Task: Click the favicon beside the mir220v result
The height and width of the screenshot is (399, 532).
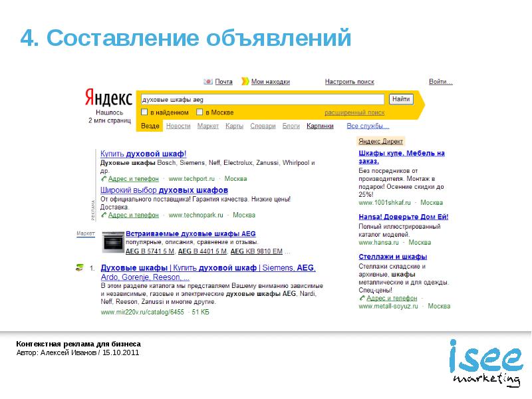Action: point(79,268)
